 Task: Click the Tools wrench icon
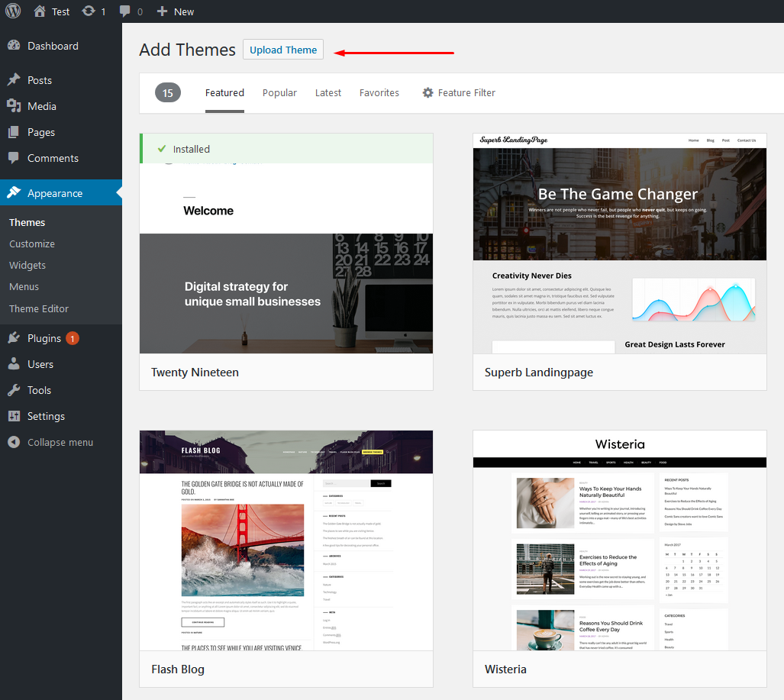(x=14, y=390)
